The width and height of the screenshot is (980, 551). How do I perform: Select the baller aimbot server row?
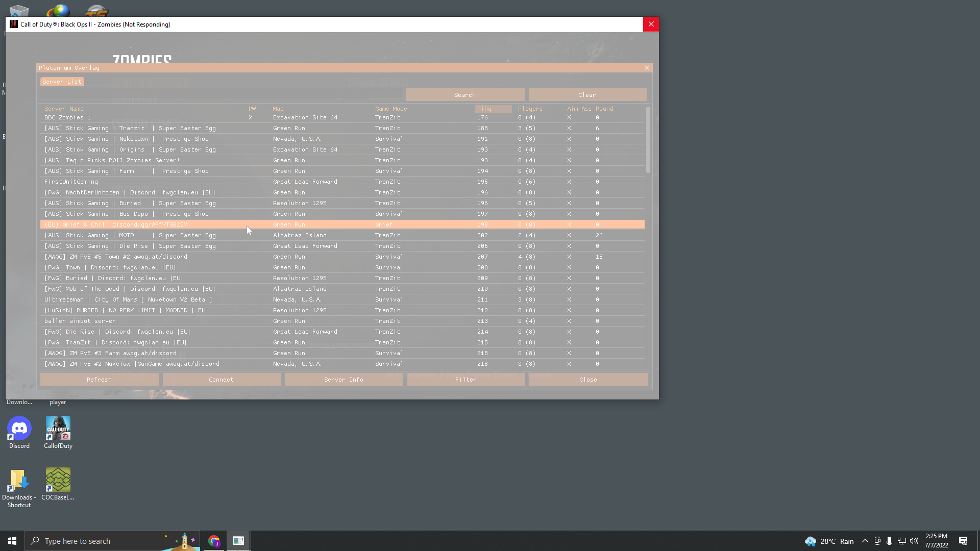click(x=342, y=321)
